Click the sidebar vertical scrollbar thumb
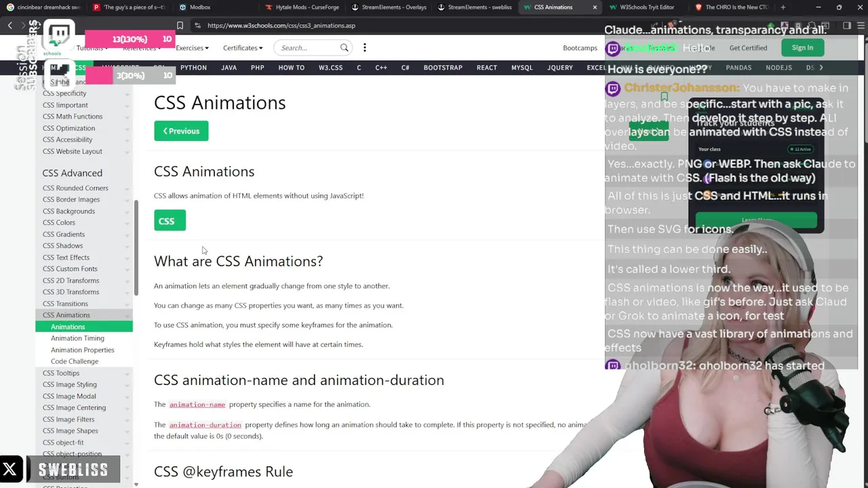The image size is (868, 488). pyautogui.click(x=136, y=247)
